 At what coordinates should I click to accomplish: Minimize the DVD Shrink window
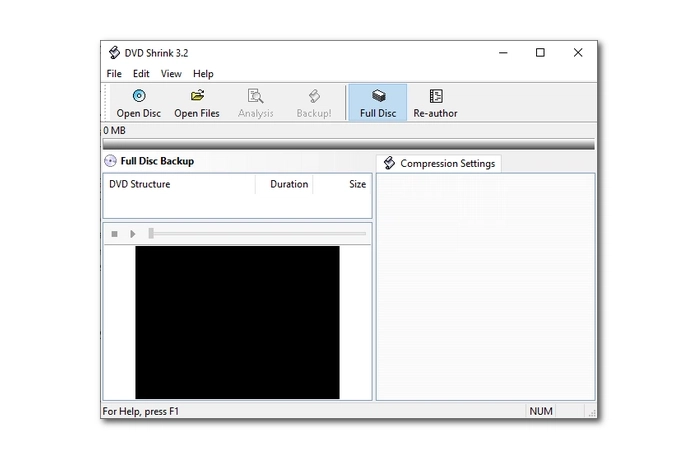click(x=503, y=53)
